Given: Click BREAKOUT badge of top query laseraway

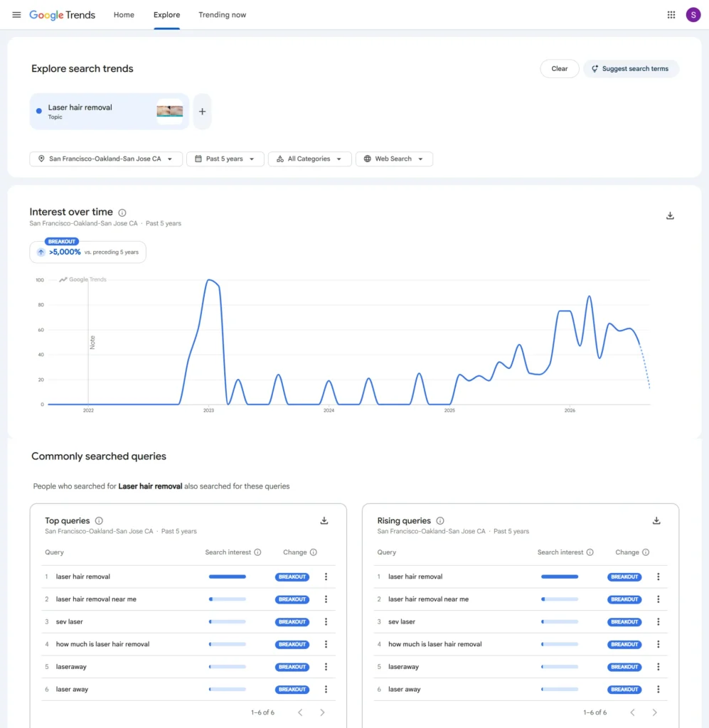Looking at the screenshot, I should click(x=292, y=667).
